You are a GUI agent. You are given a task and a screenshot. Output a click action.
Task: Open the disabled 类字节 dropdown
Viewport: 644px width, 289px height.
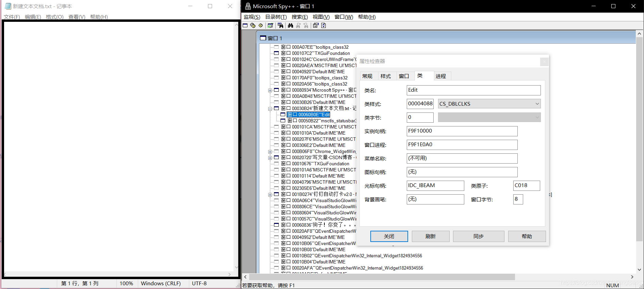[489, 118]
